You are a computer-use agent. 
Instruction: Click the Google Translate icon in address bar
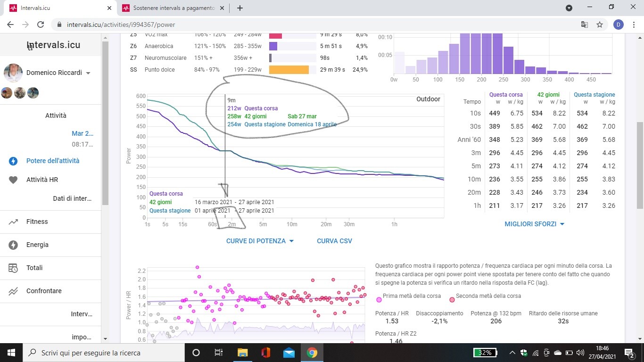coord(584,25)
